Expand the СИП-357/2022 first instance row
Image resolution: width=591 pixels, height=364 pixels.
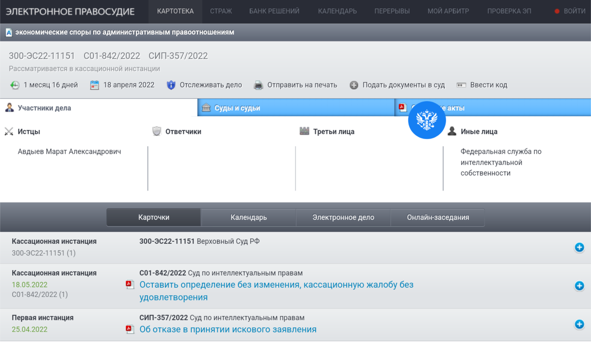point(579,324)
